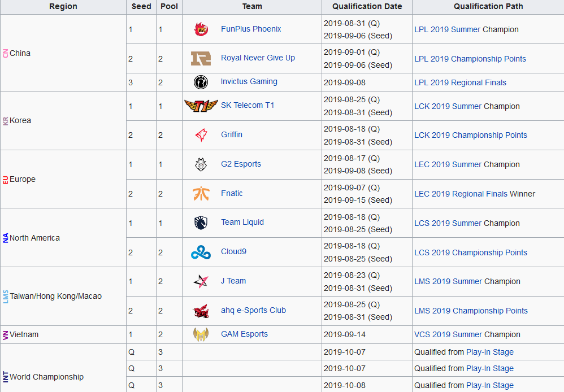Click the Invictus Gaming logo icon
The height and width of the screenshot is (392, 564).
(x=201, y=82)
